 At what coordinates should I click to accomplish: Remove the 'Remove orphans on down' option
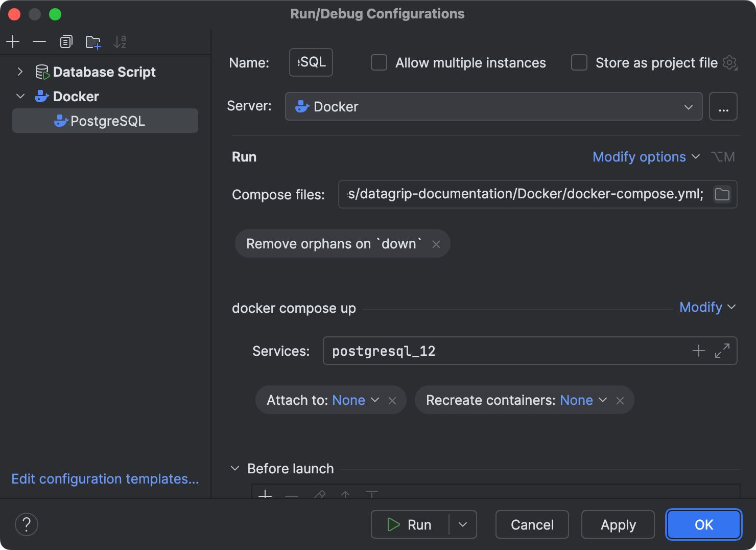point(436,244)
